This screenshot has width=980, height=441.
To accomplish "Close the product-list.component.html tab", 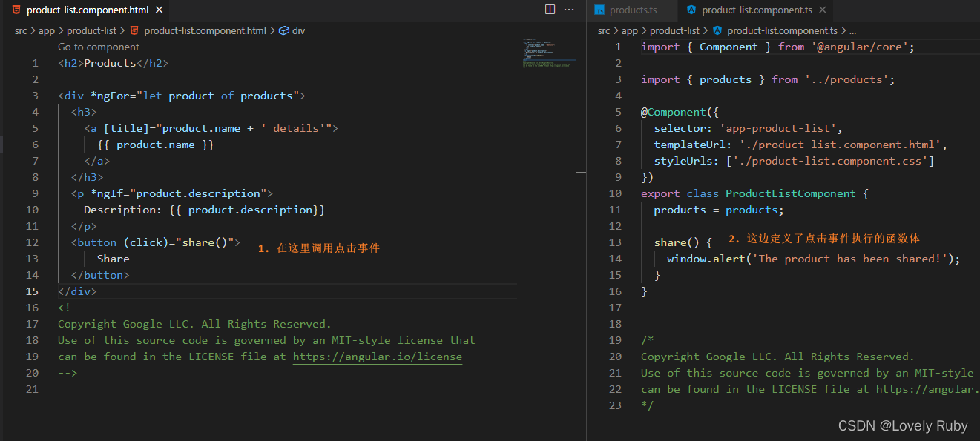I will (x=159, y=10).
